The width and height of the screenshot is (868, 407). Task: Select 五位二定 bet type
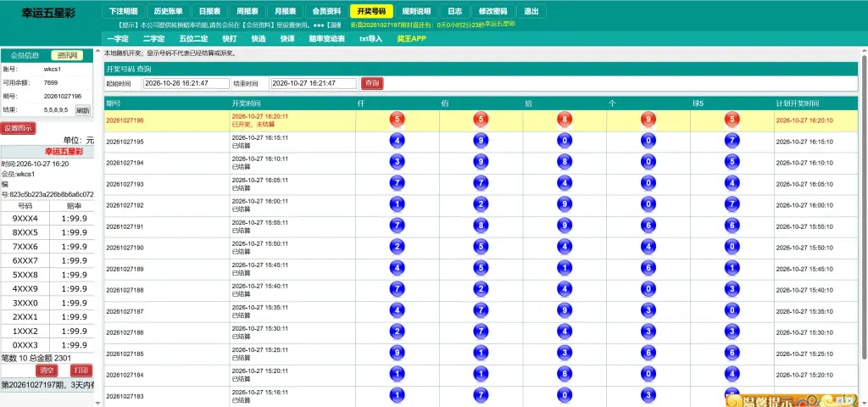pos(194,39)
